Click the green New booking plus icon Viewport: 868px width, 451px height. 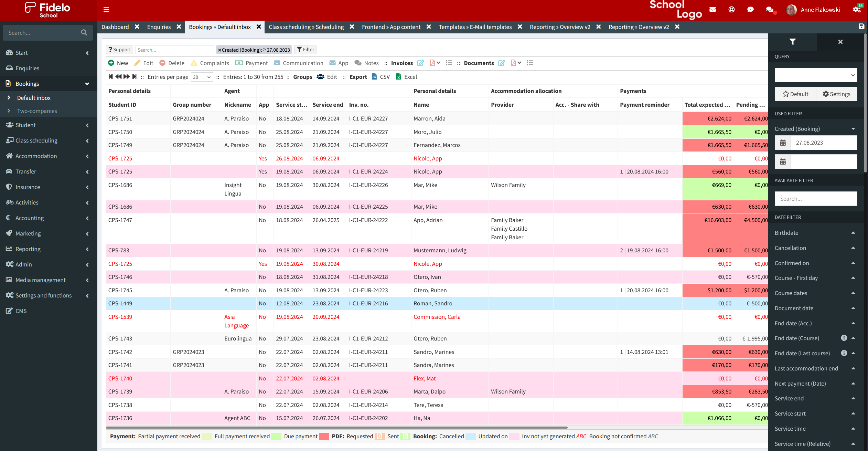pos(111,63)
